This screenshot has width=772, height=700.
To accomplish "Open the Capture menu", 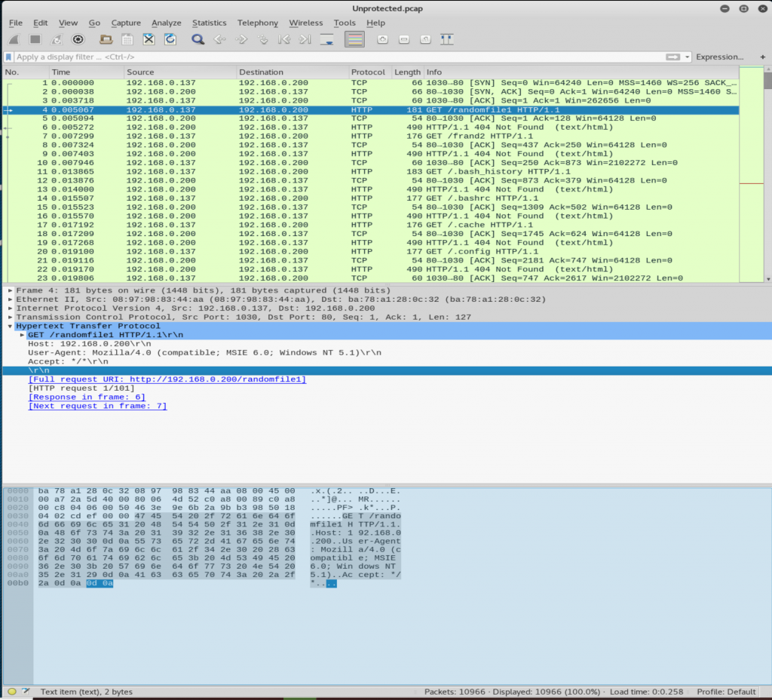I will (126, 23).
